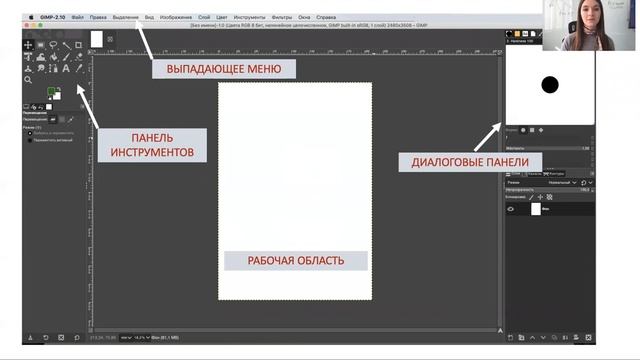The height and width of the screenshot is (360, 640).
Task: Toggle lock pixels for the layer
Action: [x=531, y=197]
